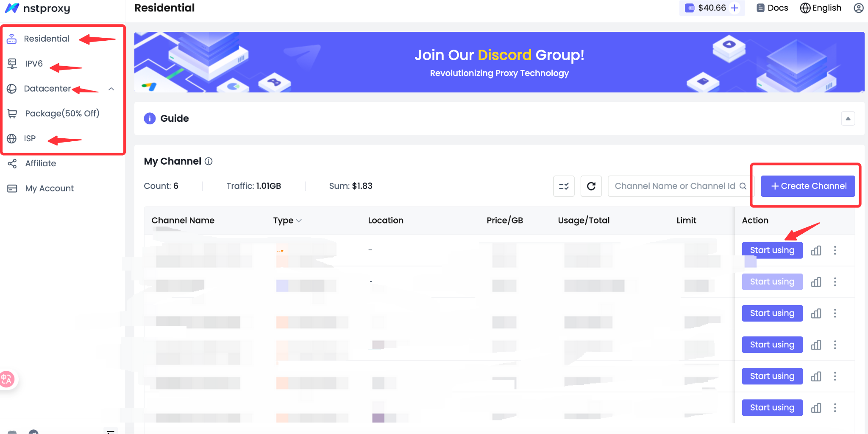This screenshot has height=434, width=868.
Task: Open the Docs link
Action: pyautogui.click(x=773, y=8)
